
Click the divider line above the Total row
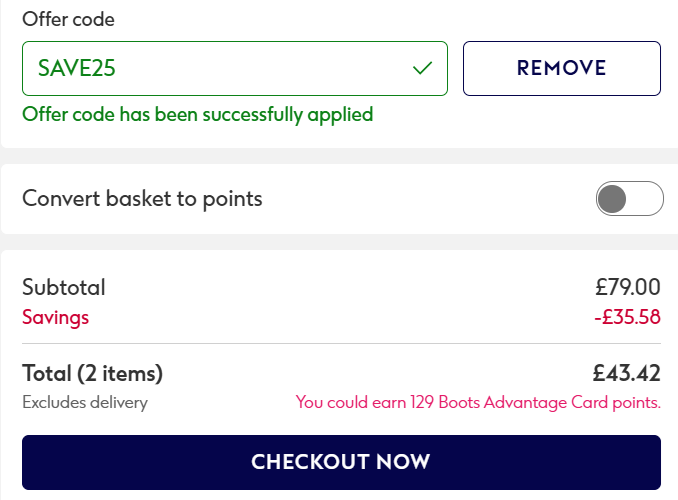(x=341, y=344)
